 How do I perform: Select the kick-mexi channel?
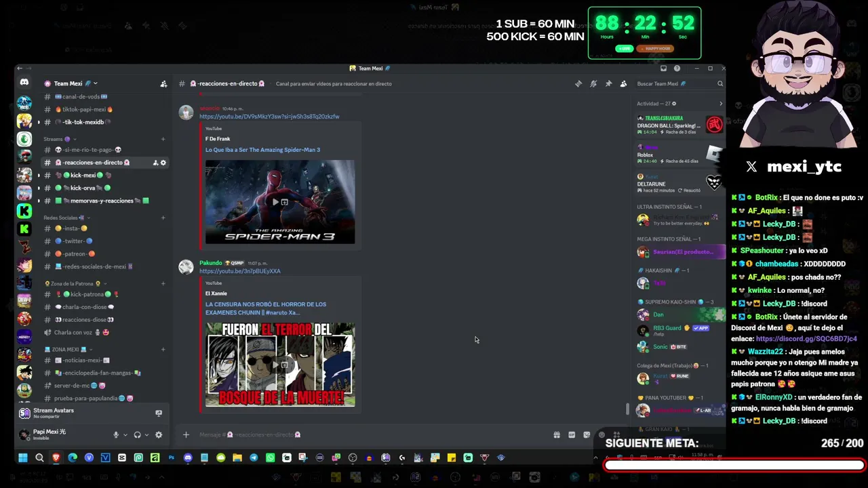[x=105, y=176]
